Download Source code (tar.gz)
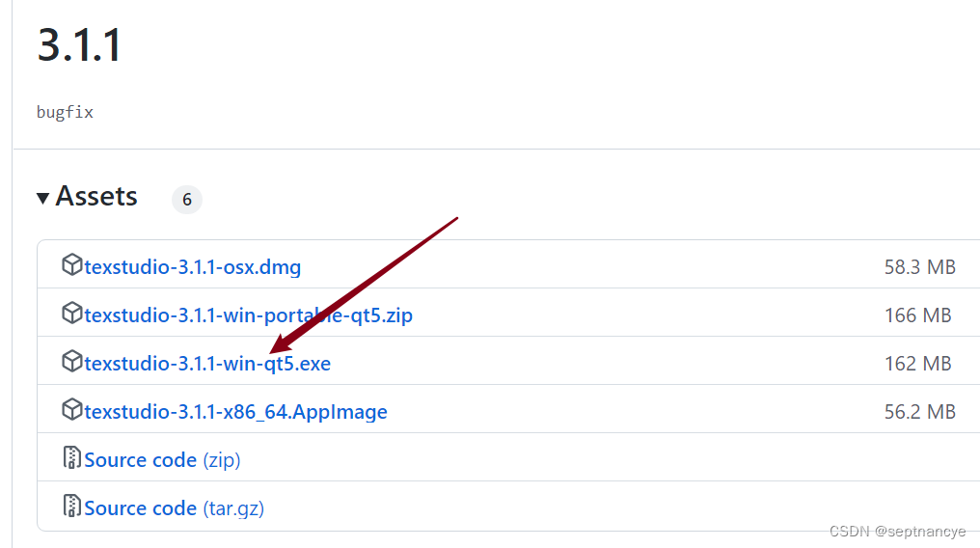 pyautogui.click(x=175, y=508)
